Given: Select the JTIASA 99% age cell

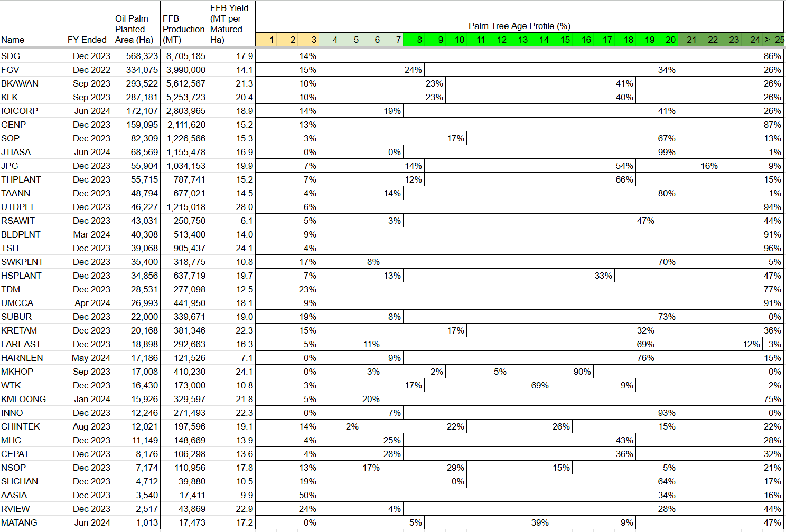Looking at the screenshot, I should pyautogui.click(x=541, y=152).
